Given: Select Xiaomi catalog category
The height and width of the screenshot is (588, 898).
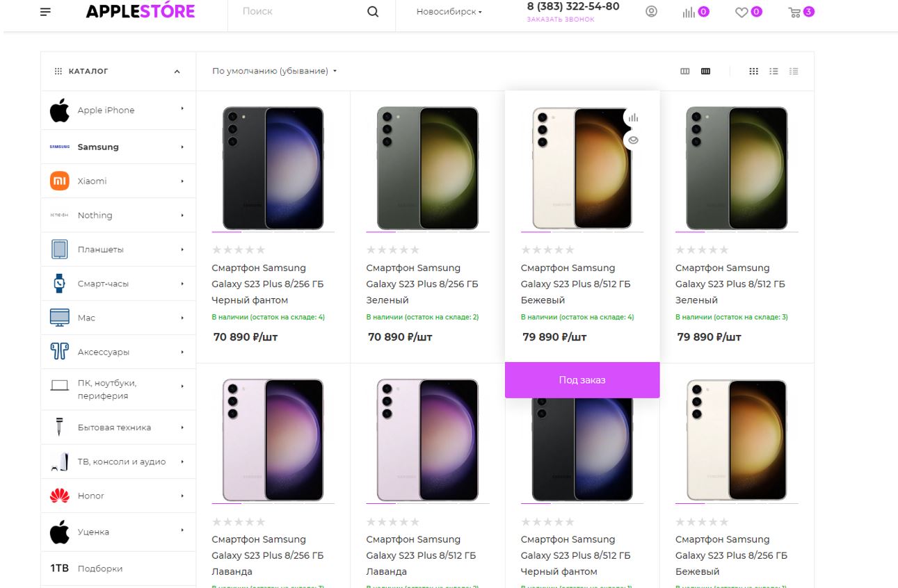Looking at the screenshot, I should pyautogui.click(x=92, y=181).
